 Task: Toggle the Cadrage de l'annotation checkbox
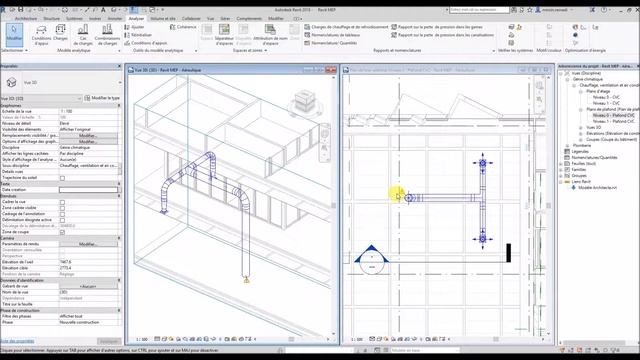pyautogui.click(x=62, y=214)
